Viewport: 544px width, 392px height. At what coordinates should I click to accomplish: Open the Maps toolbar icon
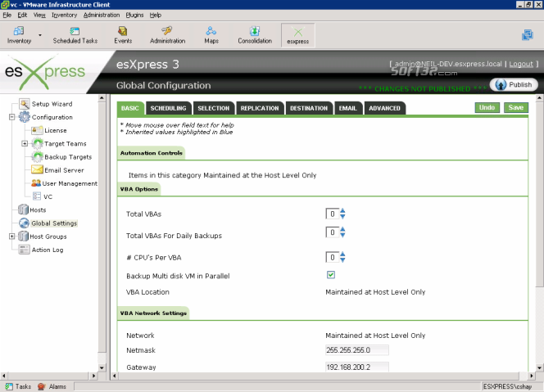click(x=211, y=35)
